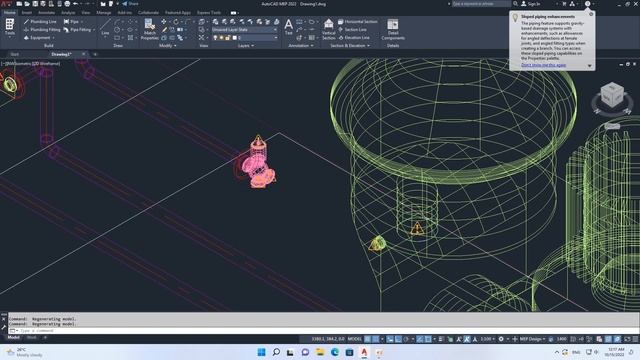640x360 pixels.
Task: Open the Detail Components tool
Action: point(393,29)
